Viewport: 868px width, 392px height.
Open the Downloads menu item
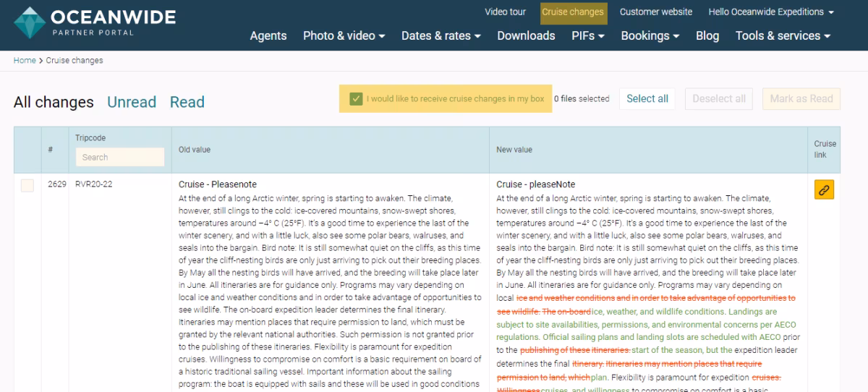coord(526,35)
